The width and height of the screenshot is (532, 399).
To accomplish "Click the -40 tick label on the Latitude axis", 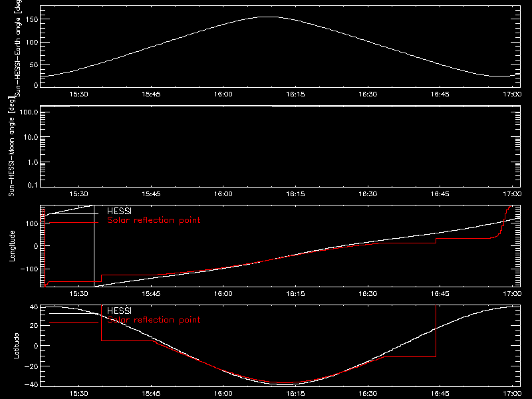I will (x=31, y=385).
